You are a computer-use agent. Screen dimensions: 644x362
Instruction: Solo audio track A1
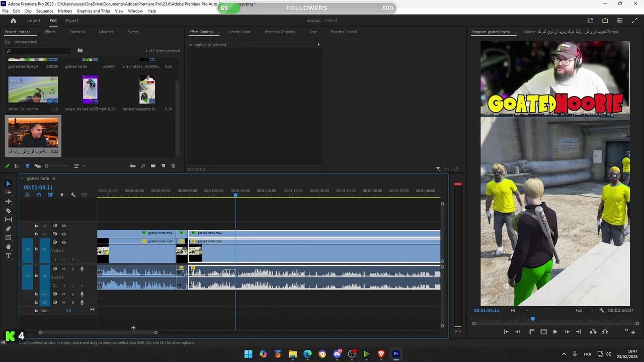pyautogui.click(x=72, y=269)
